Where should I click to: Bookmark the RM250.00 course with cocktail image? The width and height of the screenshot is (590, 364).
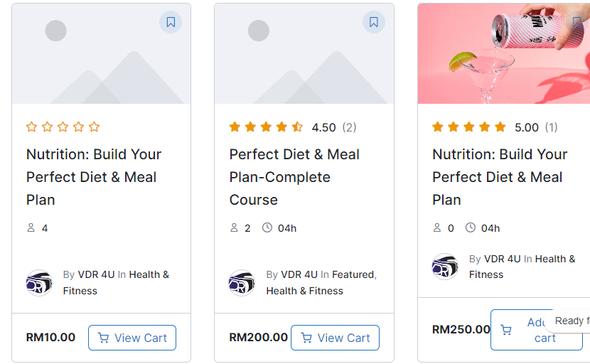[576, 22]
